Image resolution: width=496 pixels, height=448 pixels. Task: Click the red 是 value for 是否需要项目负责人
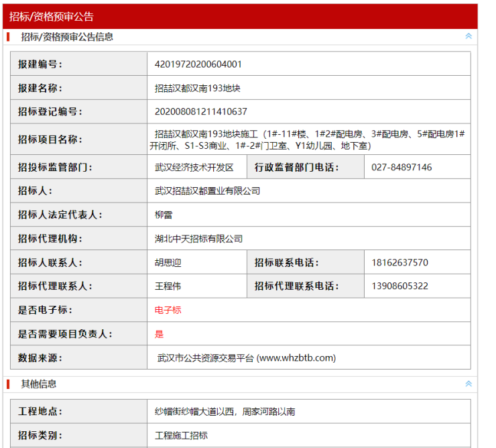[x=159, y=333]
